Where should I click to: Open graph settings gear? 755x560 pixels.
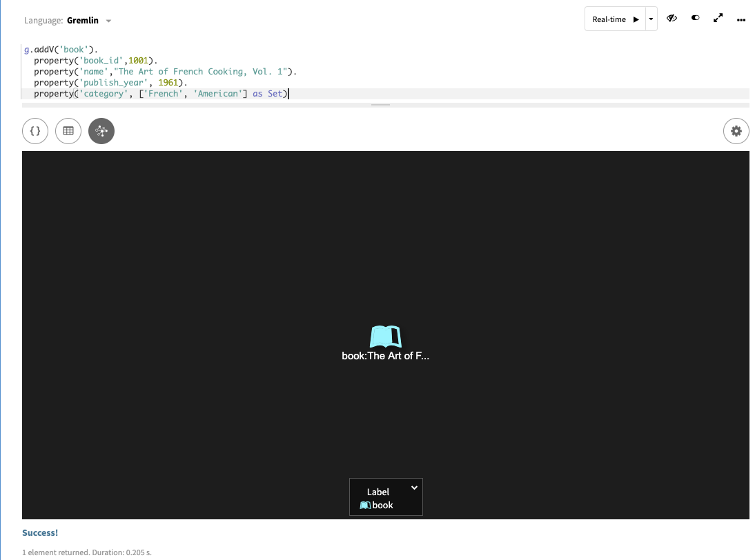(736, 131)
